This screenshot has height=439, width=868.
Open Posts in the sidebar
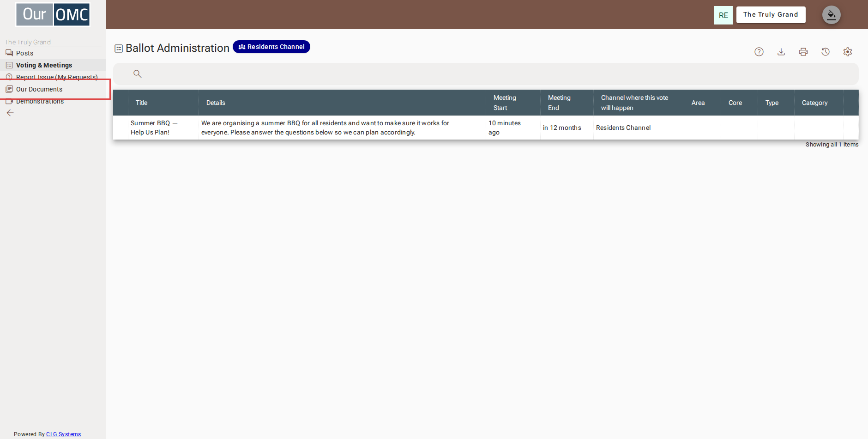(x=53, y=53)
